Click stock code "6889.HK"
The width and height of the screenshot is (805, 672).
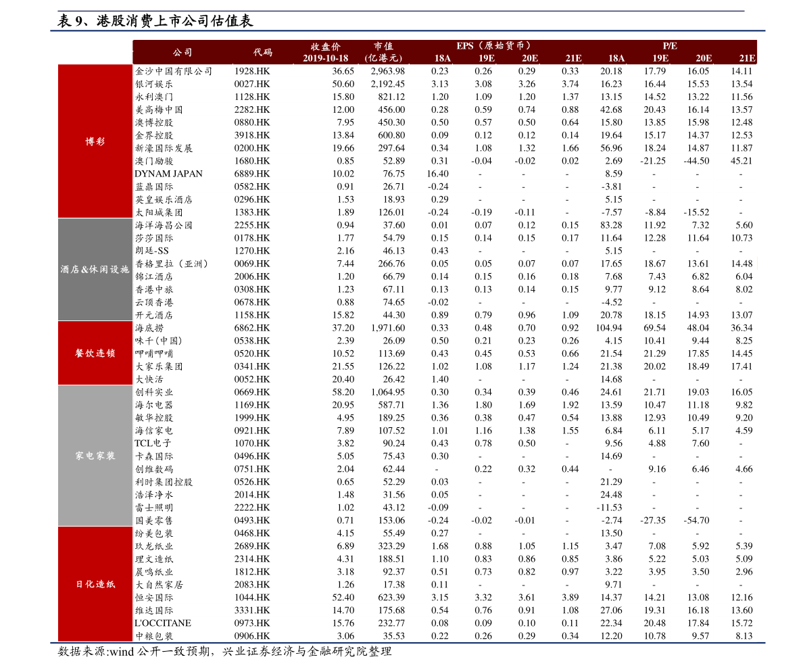point(252,174)
